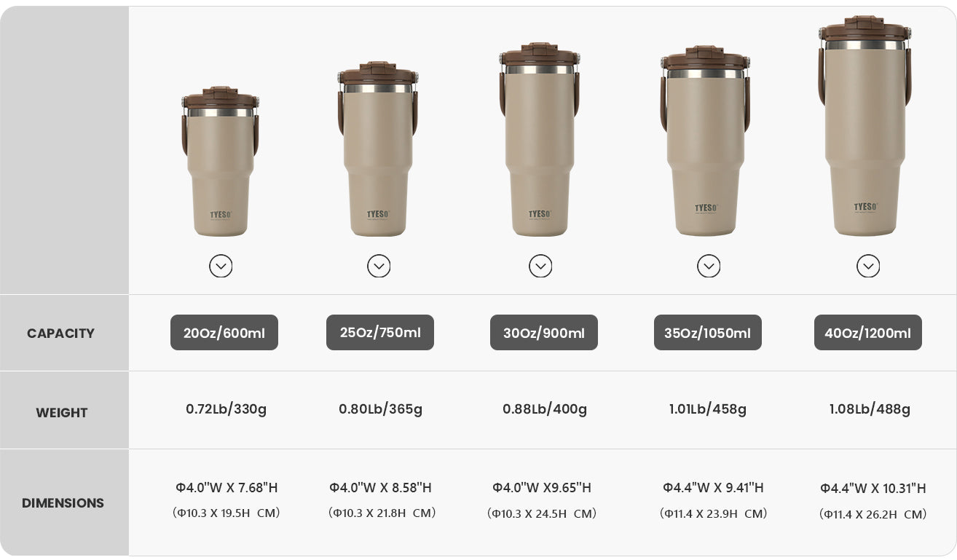957x560 pixels.
Task: Pick the 40Oz/1200ml capacity option
Action: (x=868, y=333)
